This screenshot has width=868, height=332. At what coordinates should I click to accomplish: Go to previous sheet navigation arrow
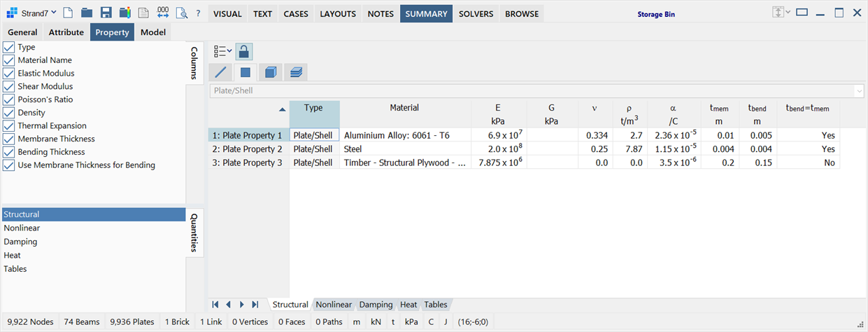(x=229, y=305)
